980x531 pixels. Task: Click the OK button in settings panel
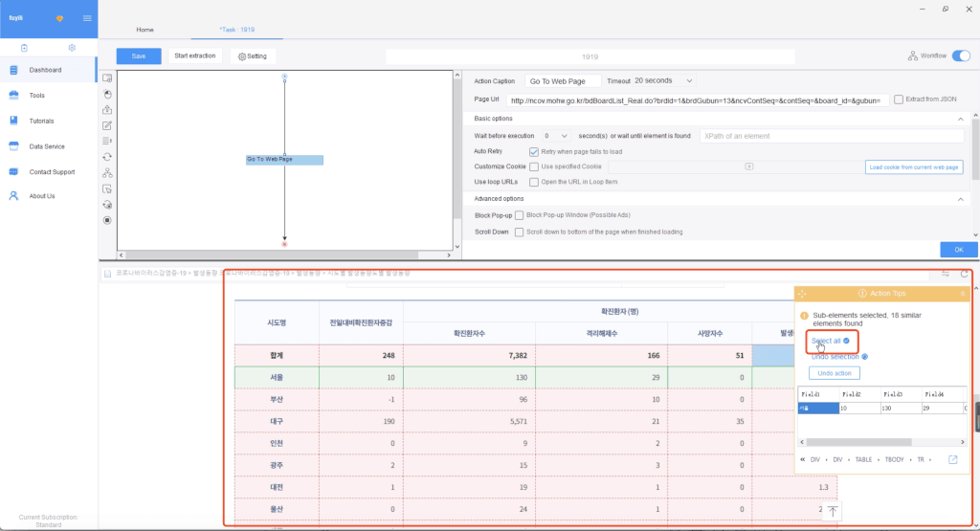click(x=959, y=250)
